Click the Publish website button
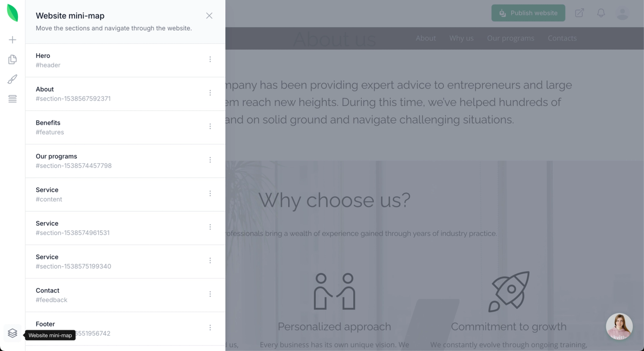644x351 pixels. [x=528, y=13]
